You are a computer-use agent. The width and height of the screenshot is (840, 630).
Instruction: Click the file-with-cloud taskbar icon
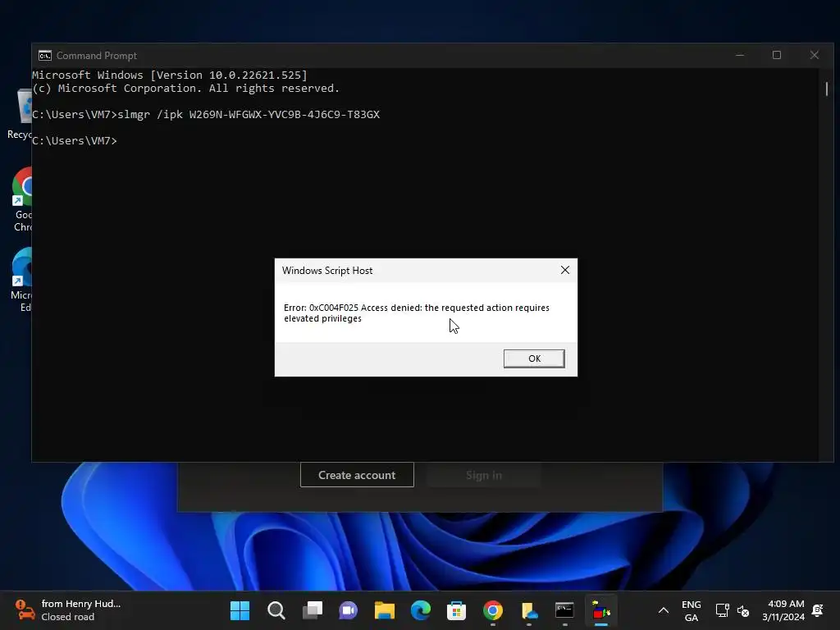529,610
